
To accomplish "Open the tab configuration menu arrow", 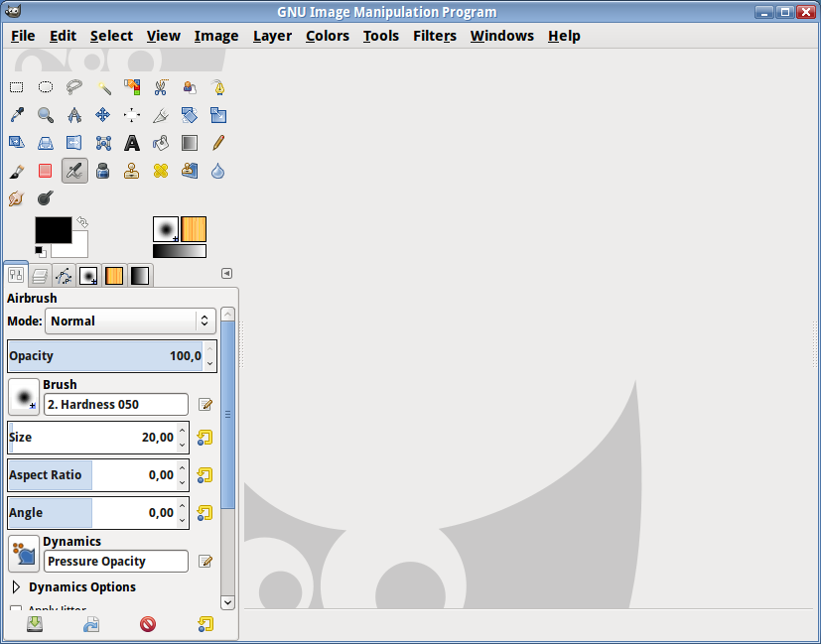I will [226, 274].
